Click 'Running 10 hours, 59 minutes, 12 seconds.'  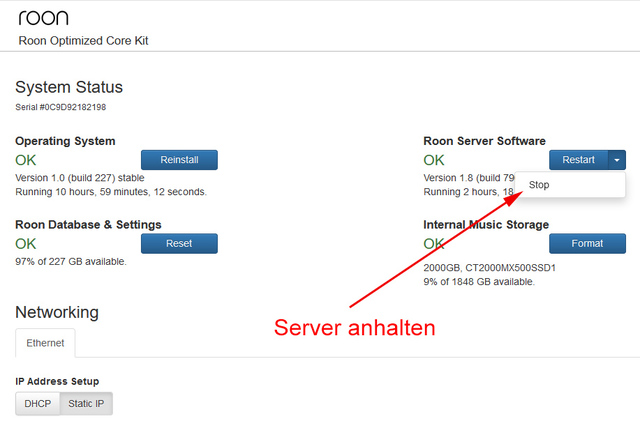click(x=111, y=192)
